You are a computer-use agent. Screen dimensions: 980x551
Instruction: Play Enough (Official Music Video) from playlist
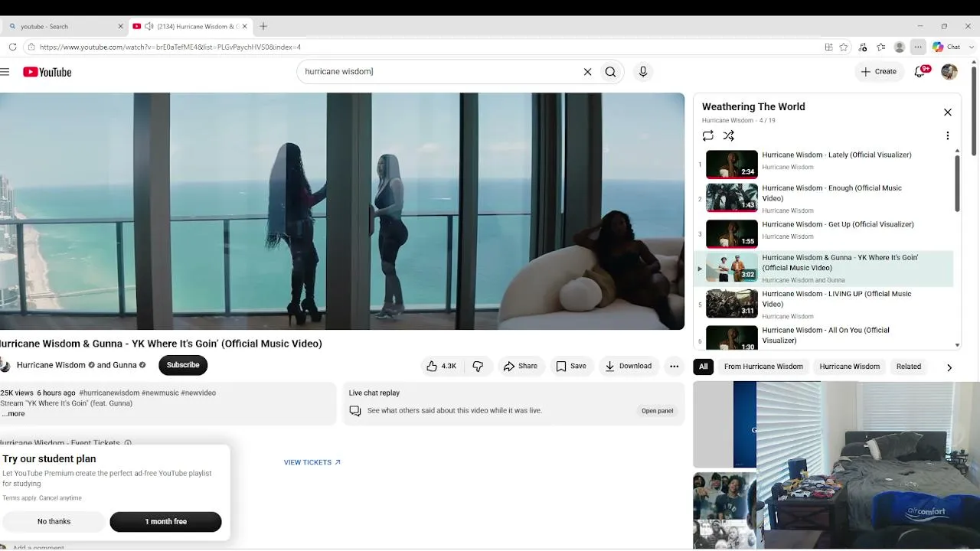coord(824,198)
